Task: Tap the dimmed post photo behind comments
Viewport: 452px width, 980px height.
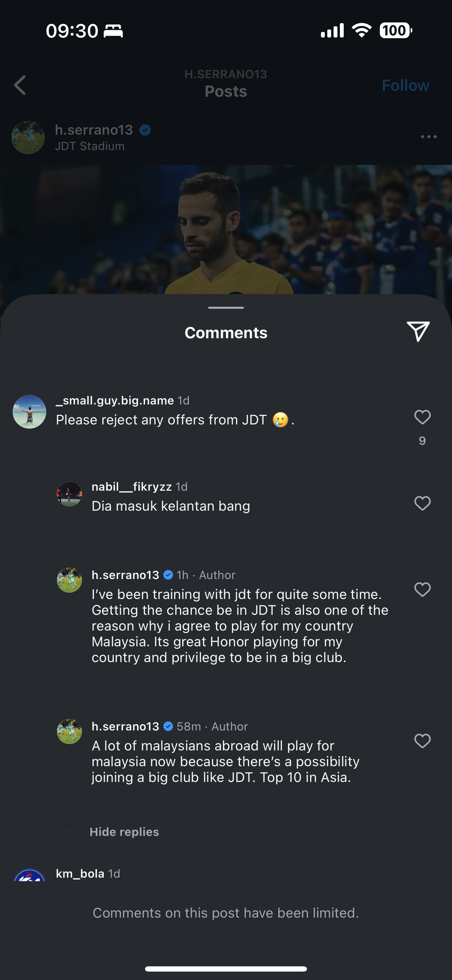Action: coord(226,228)
